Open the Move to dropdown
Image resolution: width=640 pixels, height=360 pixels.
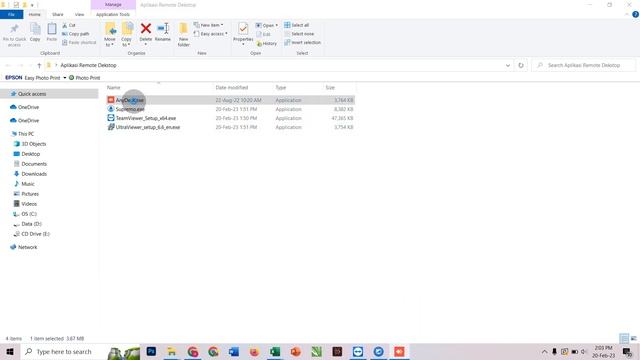tap(110, 35)
